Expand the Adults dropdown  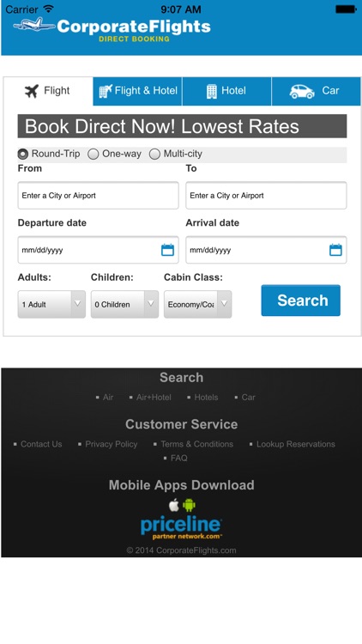click(x=51, y=304)
